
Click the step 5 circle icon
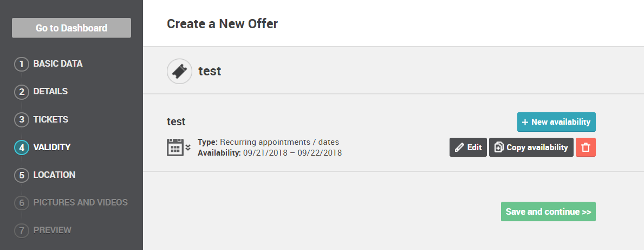[21, 175]
